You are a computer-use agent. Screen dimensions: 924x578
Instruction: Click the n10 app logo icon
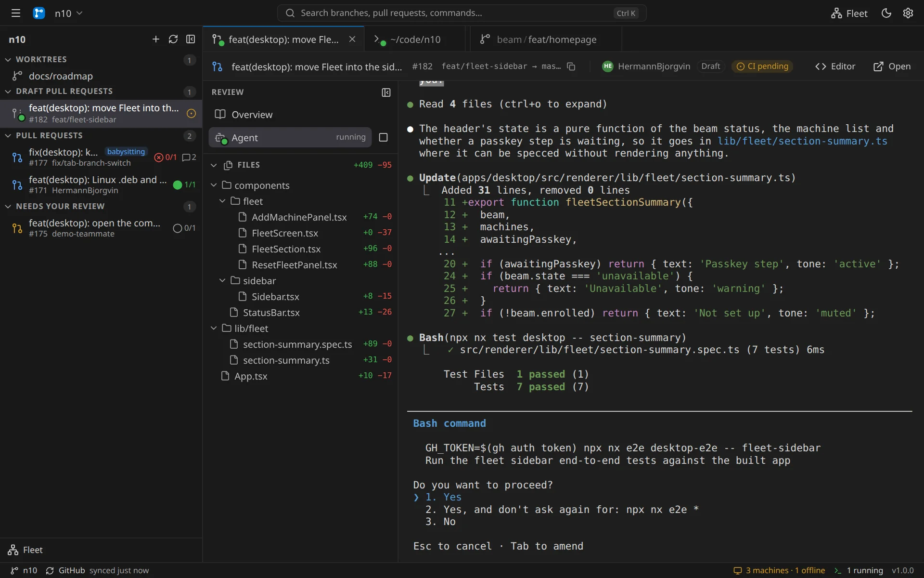pyautogui.click(x=39, y=13)
